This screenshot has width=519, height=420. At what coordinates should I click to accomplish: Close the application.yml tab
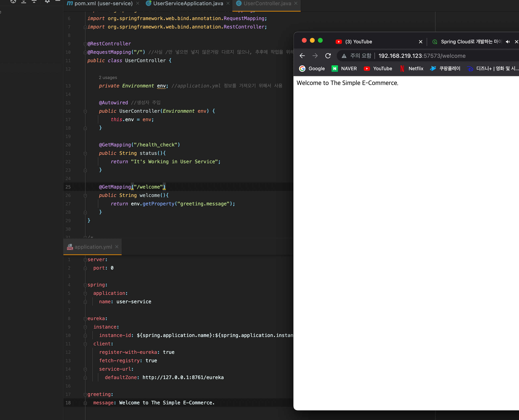(x=117, y=247)
